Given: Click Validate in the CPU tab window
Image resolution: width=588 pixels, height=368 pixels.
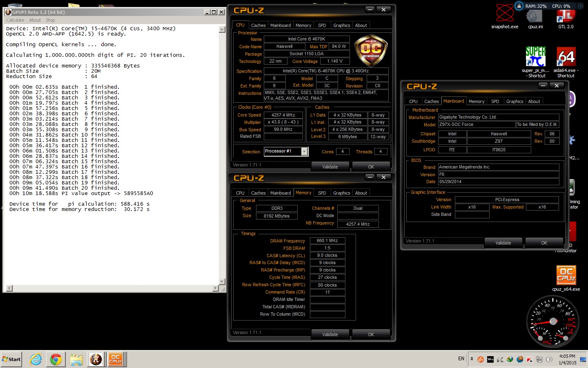Looking at the screenshot, I should (x=330, y=167).
